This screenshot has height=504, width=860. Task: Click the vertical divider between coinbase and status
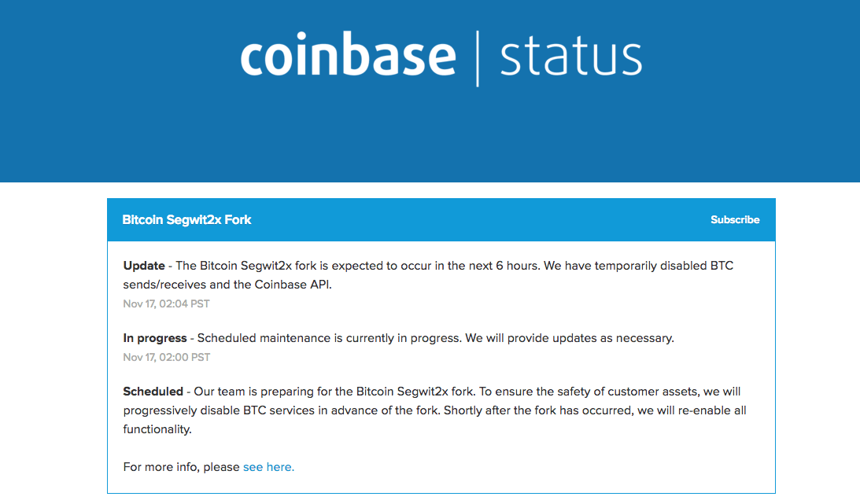[x=478, y=58]
